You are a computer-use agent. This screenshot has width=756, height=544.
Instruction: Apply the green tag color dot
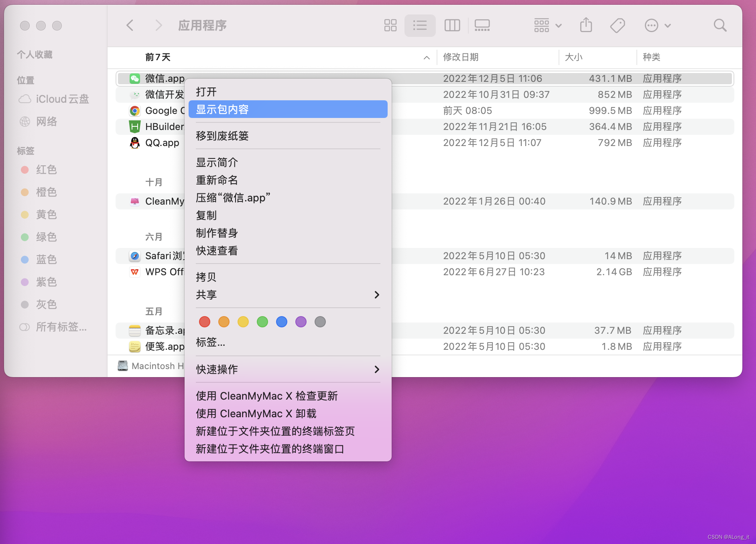point(262,322)
